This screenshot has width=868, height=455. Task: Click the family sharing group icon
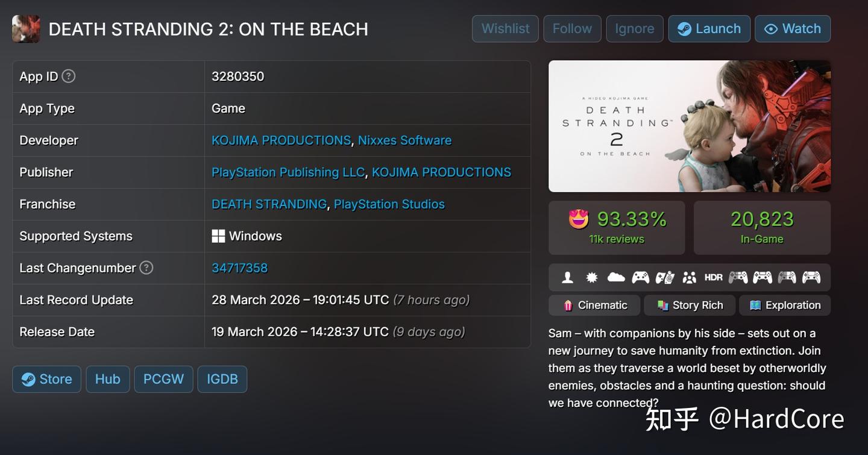(x=689, y=277)
